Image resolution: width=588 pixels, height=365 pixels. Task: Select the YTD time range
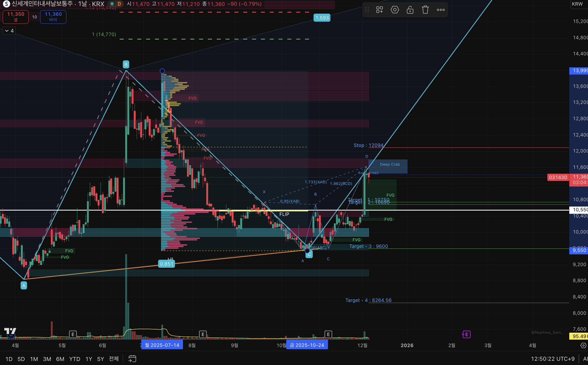[75, 359]
